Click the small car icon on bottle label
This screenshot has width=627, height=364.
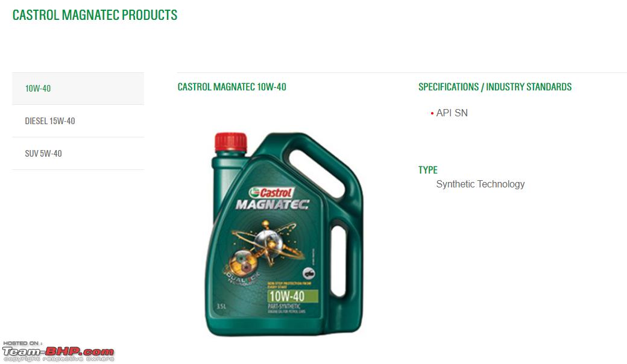coord(309,273)
